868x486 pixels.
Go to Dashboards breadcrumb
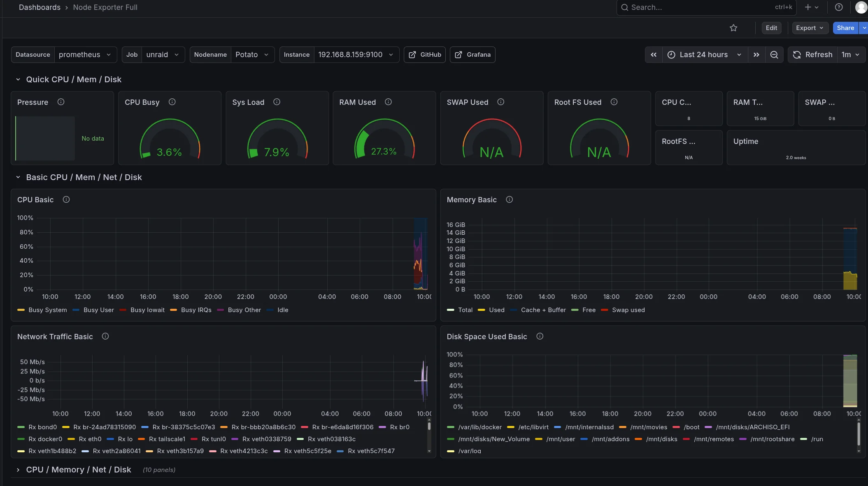click(x=40, y=7)
